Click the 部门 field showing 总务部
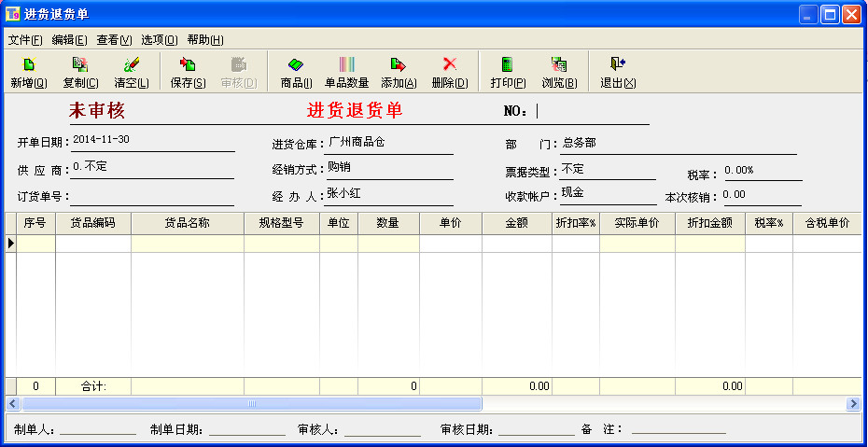The height and width of the screenshot is (447, 868). [x=679, y=144]
